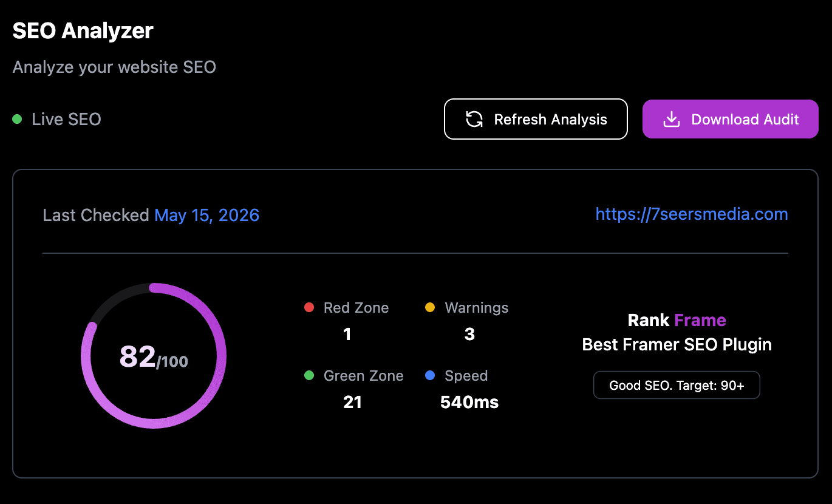Image resolution: width=832 pixels, height=504 pixels.
Task: Select the Speed label
Action: coord(466,376)
